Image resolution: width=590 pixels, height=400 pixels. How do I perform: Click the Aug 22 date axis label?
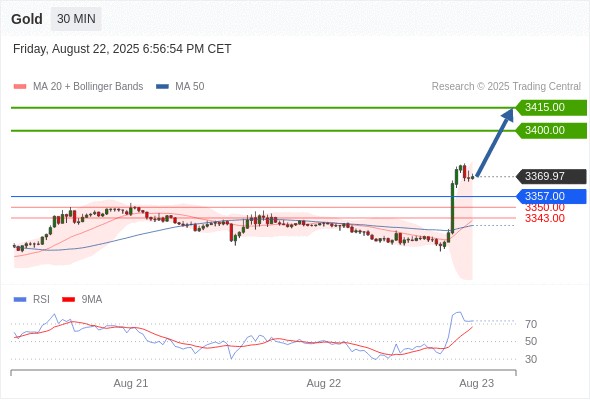[x=324, y=383]
